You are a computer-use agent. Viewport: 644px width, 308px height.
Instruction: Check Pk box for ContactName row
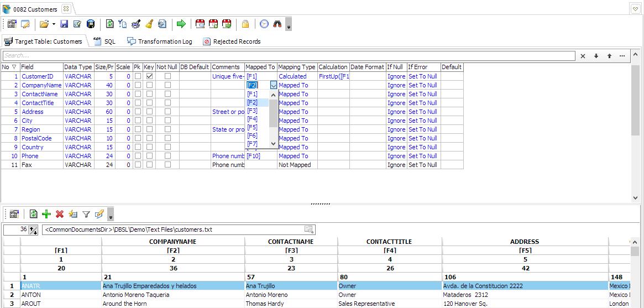click(138, 94)
